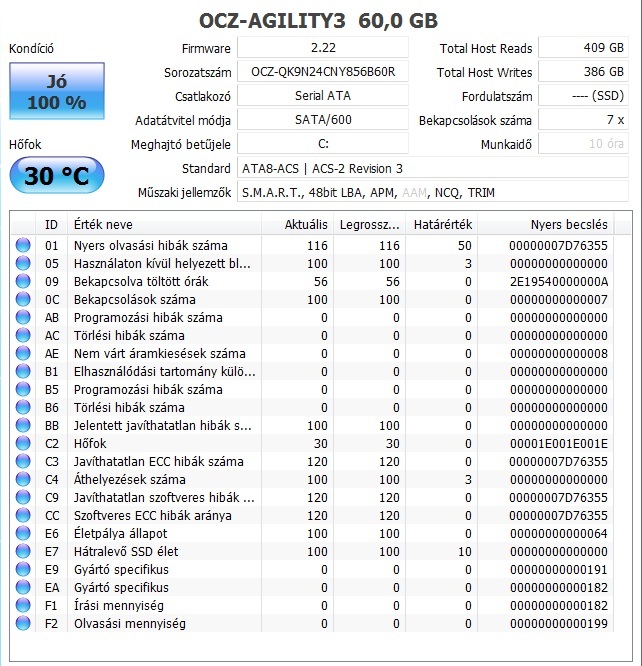
Task: Sort by the Érték neve column header
Action: click(164, 224)
